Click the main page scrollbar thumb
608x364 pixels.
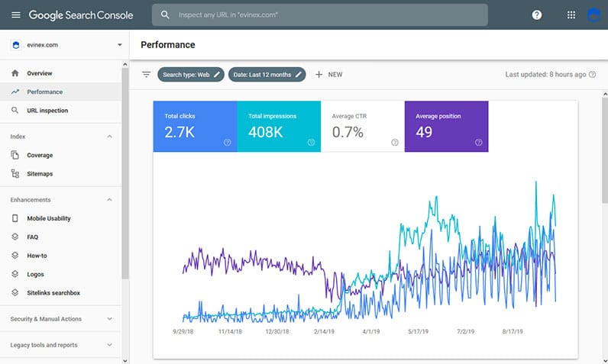[605, 150]
